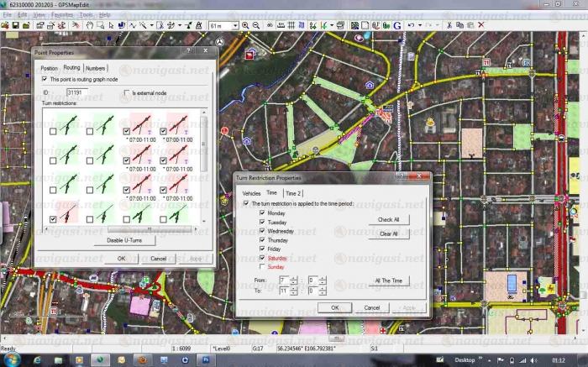Click the zoom in magnifier icon
Screen dimensions: 588x367
coord(245,26)
